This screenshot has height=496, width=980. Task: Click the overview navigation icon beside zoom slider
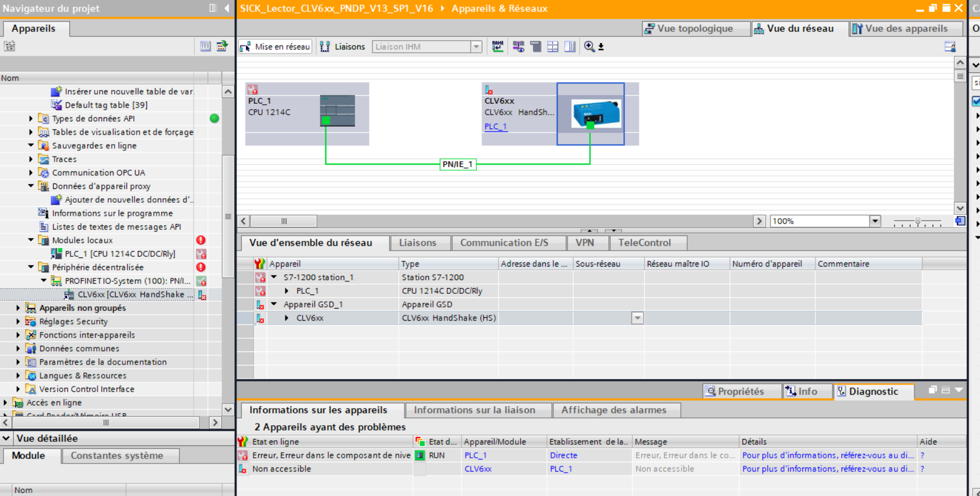coord(960,221)
